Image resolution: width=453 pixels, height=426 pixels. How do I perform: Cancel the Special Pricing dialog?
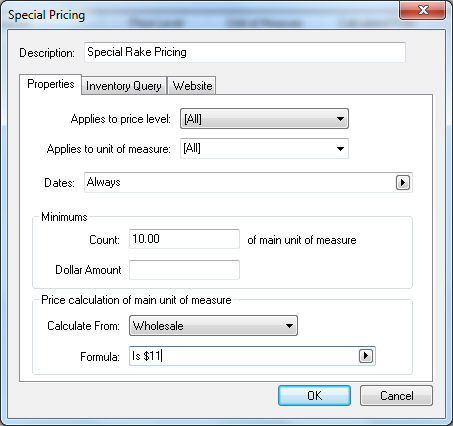pyautogui.click(x=396, y=396)
